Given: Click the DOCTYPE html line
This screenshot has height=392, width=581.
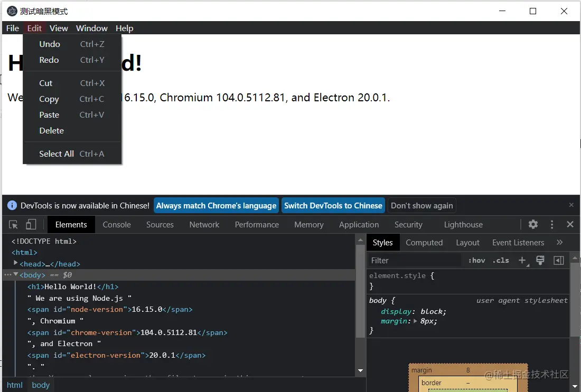Looking at the screenshot, I should coord(44,241).
